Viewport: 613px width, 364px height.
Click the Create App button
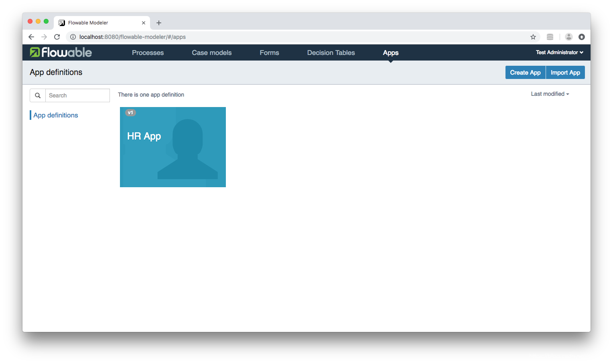[x=525, y=73]
